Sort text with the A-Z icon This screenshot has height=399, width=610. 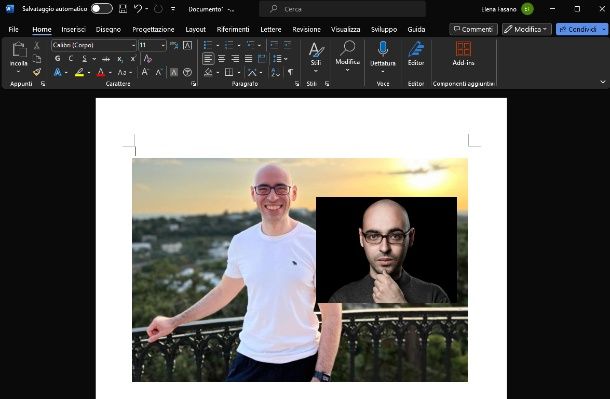point(275,72)
